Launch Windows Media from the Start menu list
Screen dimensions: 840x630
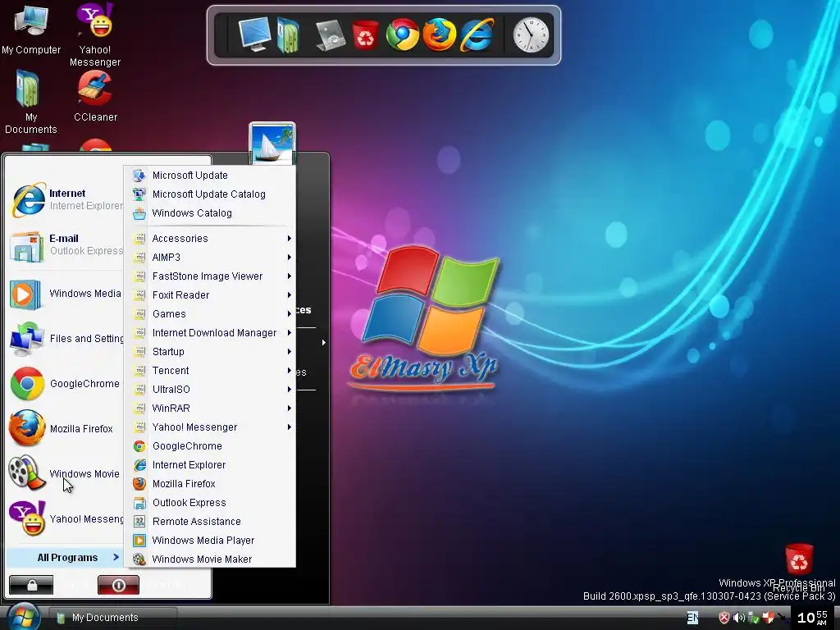click(x=66, y=294)
